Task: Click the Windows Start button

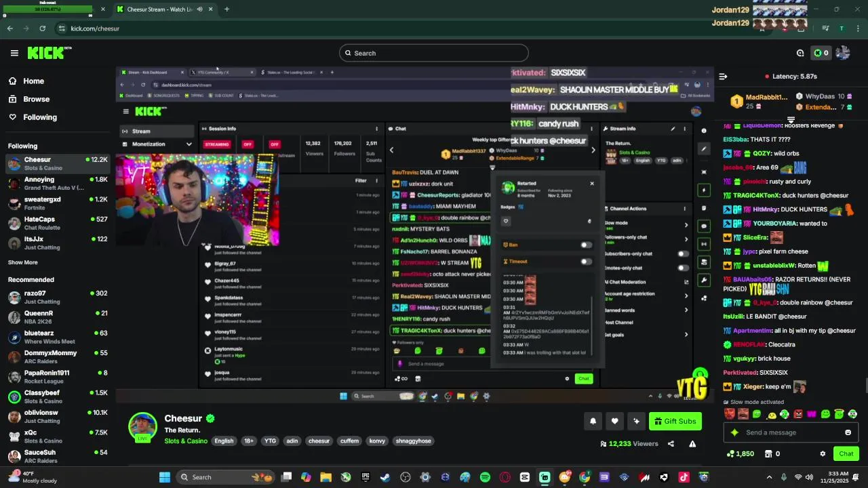Action: pos(164,477)
